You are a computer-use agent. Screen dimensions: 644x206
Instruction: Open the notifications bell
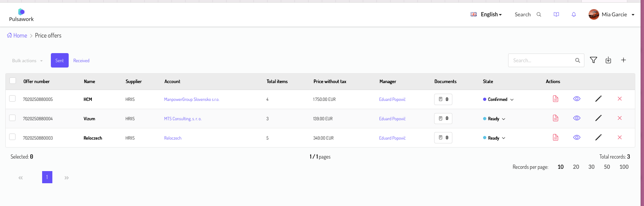574,14
